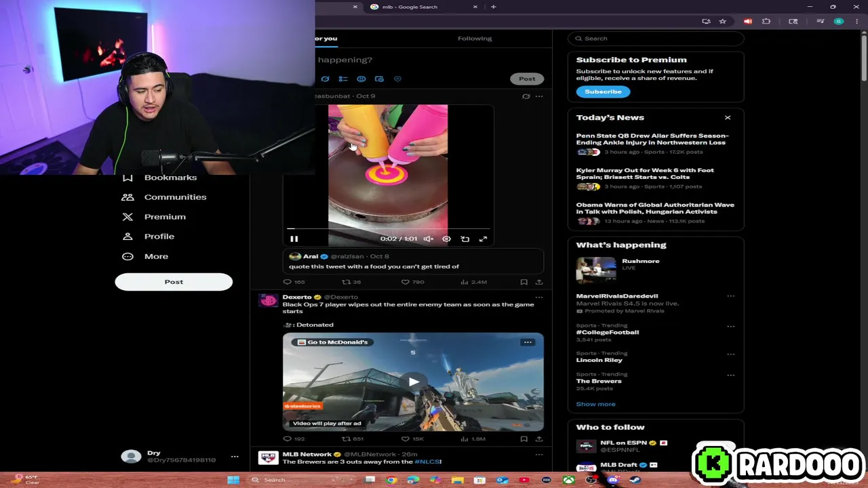Open the ad options menu on the Dexerto video
Viewport: 868px width, 488px height.
click(x=528, y=342)
